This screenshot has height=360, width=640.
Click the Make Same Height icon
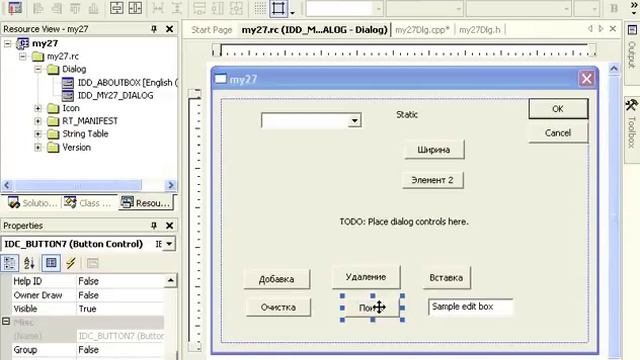(218, 8)
